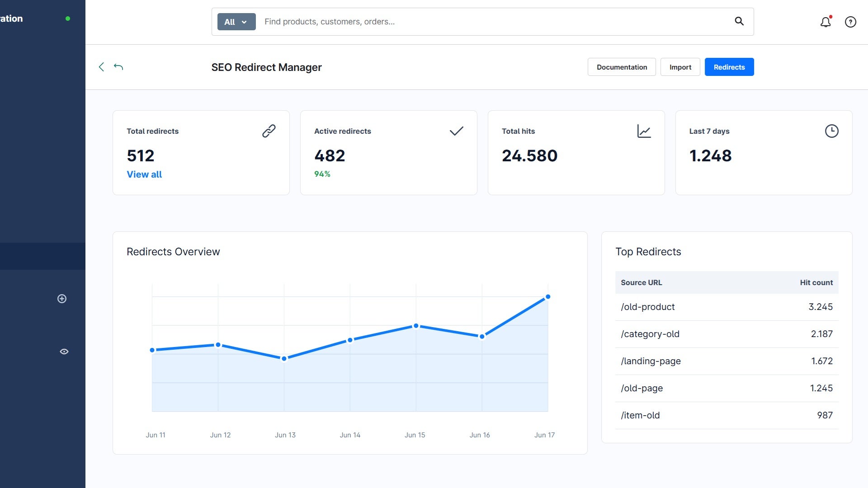
Task: Select the Jun 17 data point on chart
Action: pyautogui.click(x=548, y=297)
